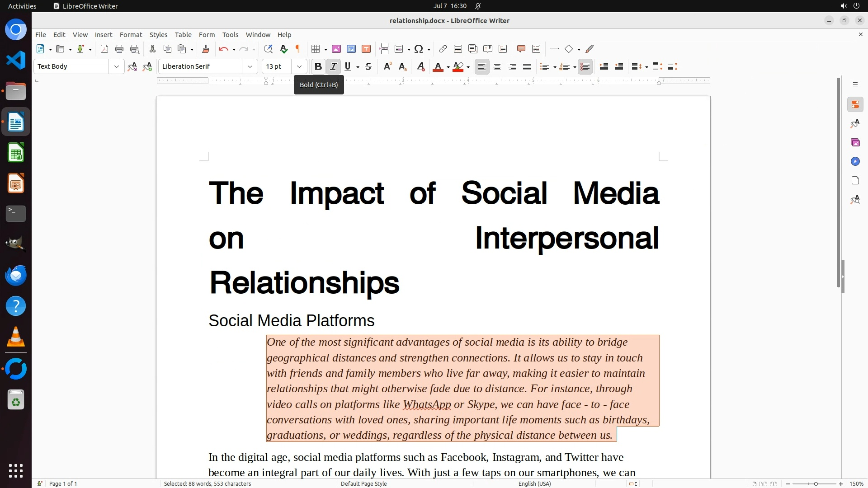
Task: Open the Special Character (omega) icon
Action: 419,49
